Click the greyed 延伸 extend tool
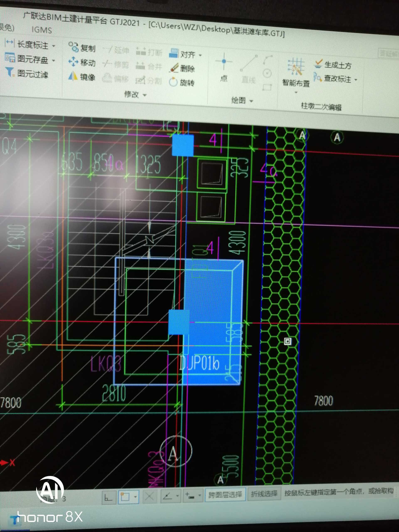 [116, 50]
